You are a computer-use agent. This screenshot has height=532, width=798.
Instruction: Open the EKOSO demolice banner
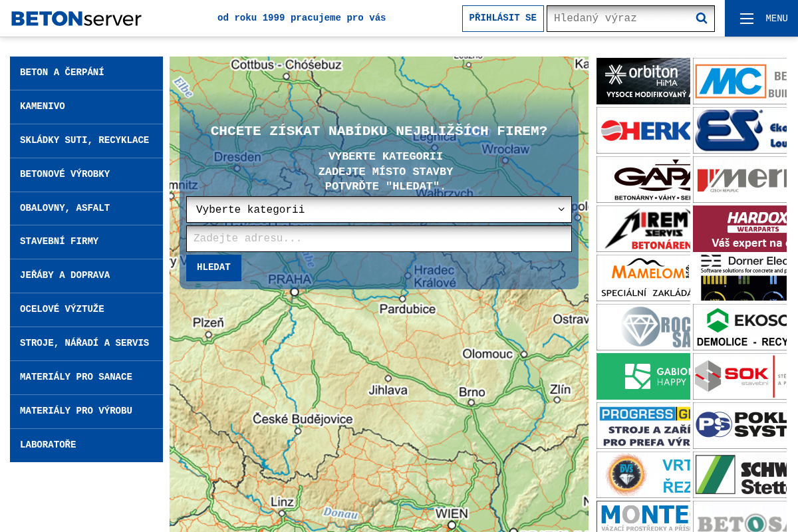(739, 327)
